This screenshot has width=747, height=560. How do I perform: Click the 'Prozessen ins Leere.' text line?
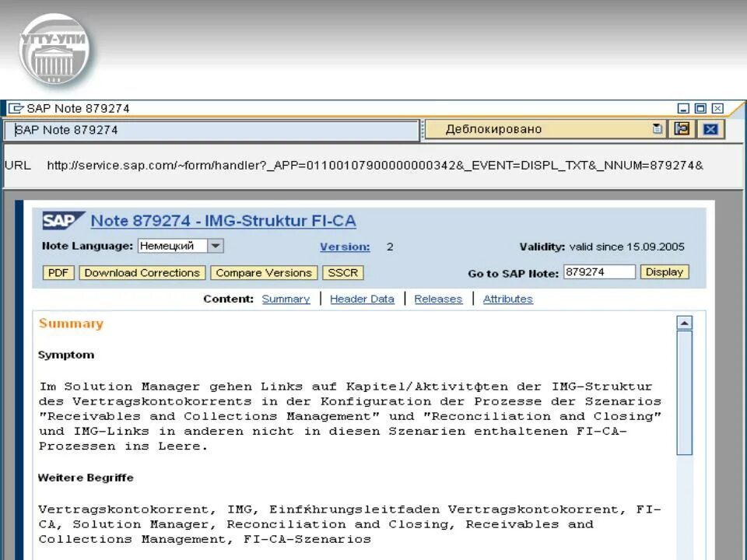[123, 446]
